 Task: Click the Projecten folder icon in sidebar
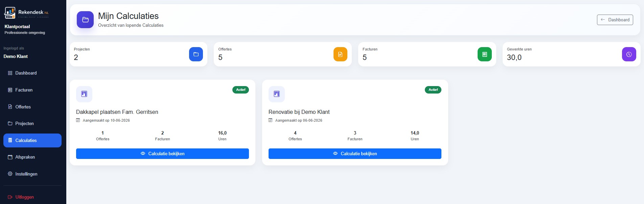point(10,124)
